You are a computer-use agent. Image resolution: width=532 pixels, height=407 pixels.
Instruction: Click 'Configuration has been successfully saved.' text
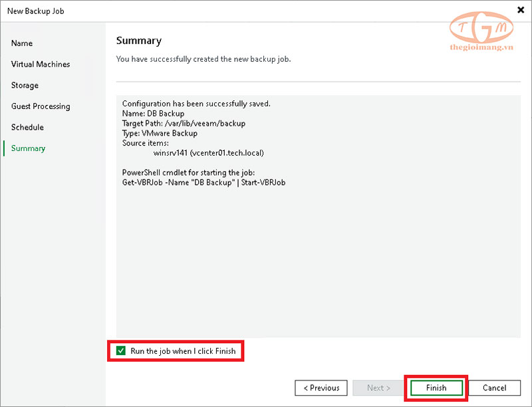(x=196, y=104)
